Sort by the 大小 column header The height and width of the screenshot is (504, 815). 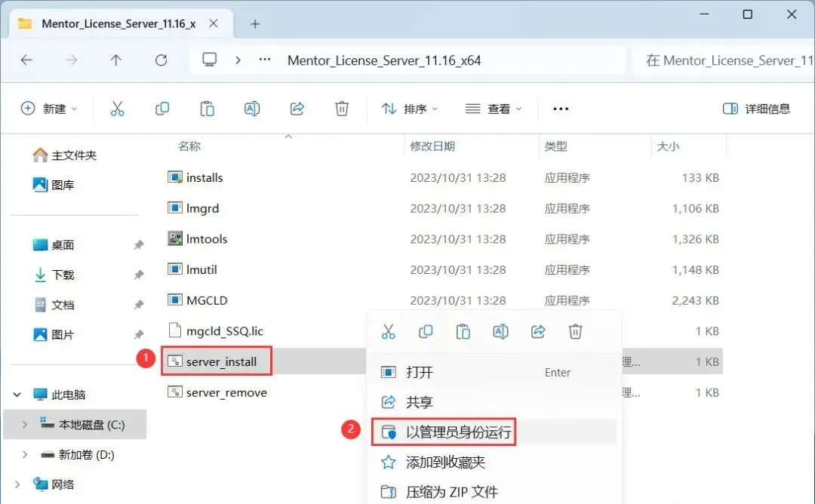tap(668, 146)
